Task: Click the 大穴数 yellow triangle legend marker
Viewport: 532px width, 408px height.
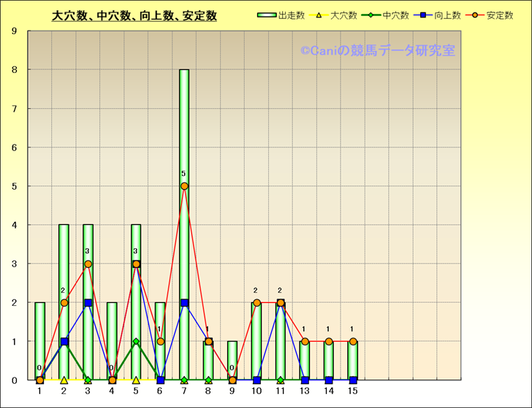Action: click(319, 15)
